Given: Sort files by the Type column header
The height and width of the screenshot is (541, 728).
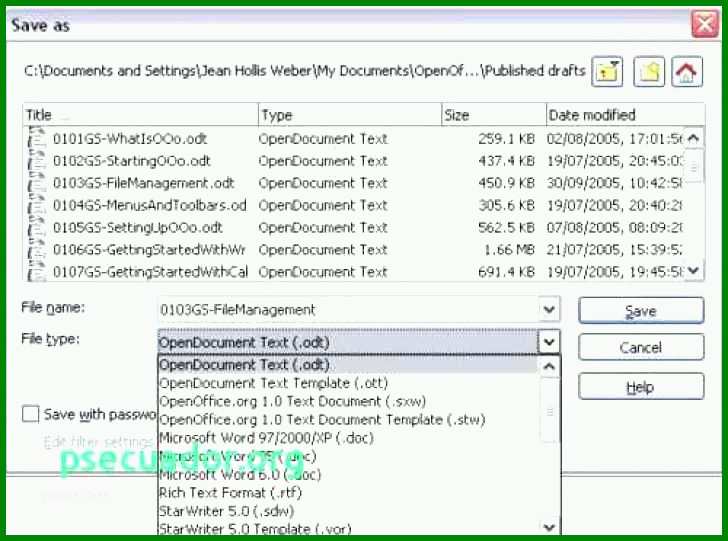Looking at the screenshot, I should [x=350, y=115].
